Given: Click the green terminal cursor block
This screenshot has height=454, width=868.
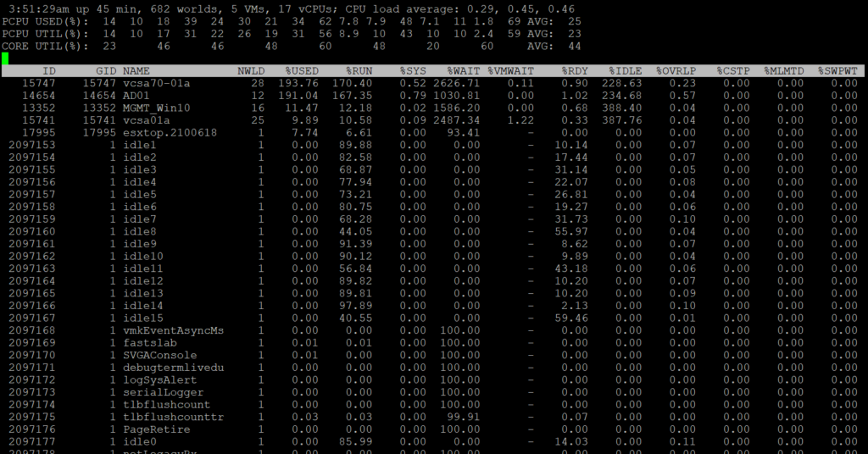Looking at the screenshot, I should tap(5, 58).
